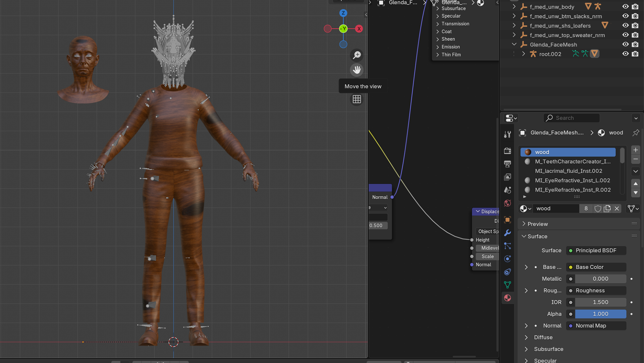Image resolution: width=644 pixels, height=363 pixels.
Task: Click the viewport zoom magnifier icon
Action: click(x=357, y=55)
